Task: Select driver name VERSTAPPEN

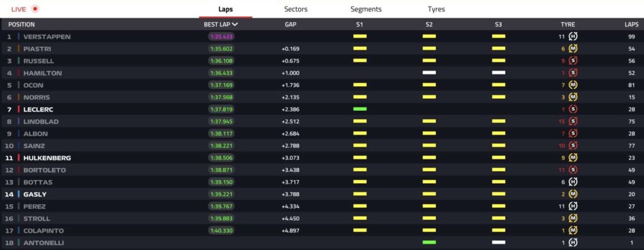Action: point(47,37)
